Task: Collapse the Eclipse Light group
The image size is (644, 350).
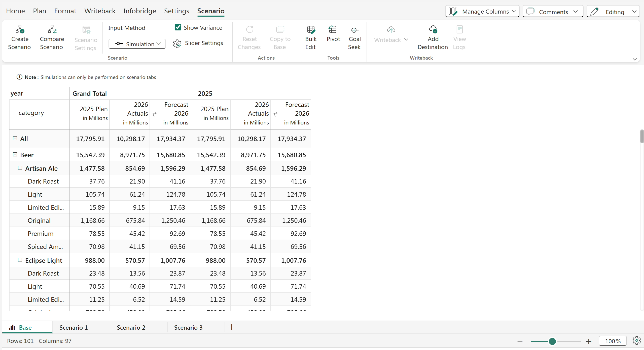Action: coord(20,260)
